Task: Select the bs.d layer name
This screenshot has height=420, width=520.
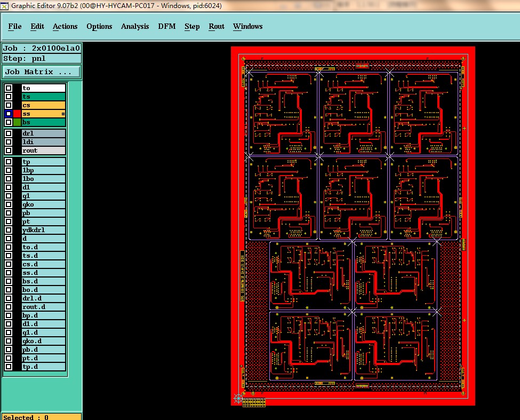Action: pos(43,281)
